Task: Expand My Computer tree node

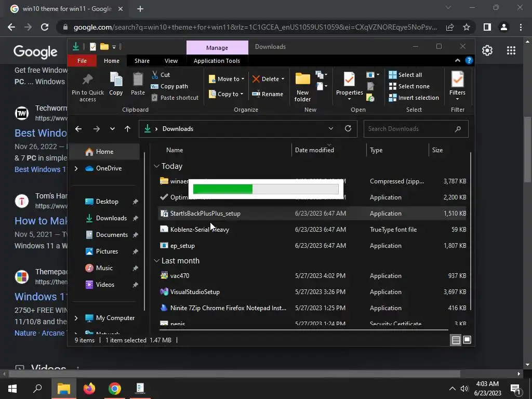Action: [76, 318]
